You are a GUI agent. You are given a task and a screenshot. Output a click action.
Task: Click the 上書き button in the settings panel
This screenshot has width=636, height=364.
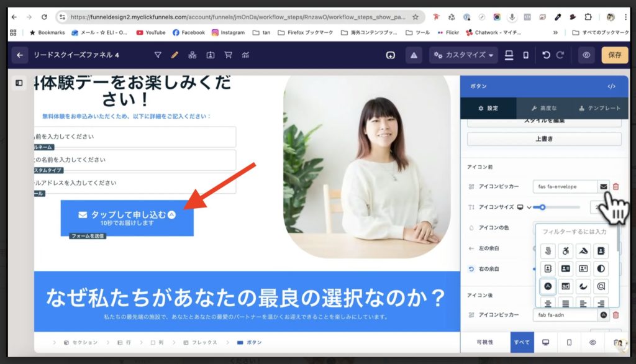pyautogui.click(x=545, y=139)
